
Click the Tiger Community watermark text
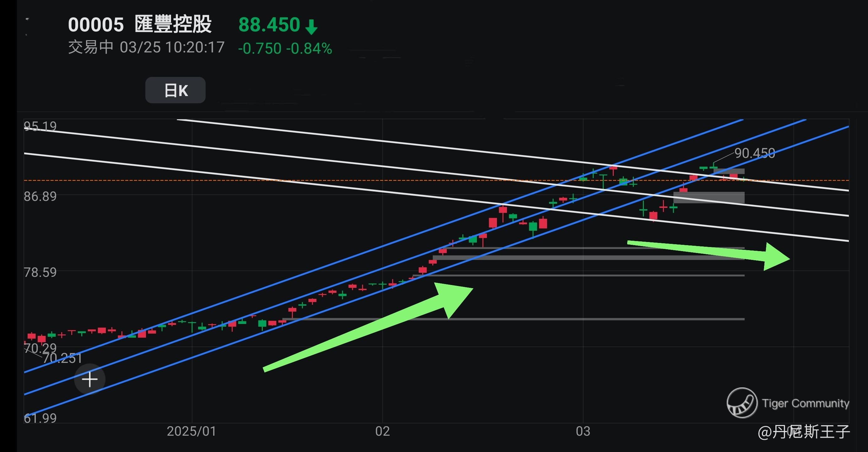coord(805,403)
